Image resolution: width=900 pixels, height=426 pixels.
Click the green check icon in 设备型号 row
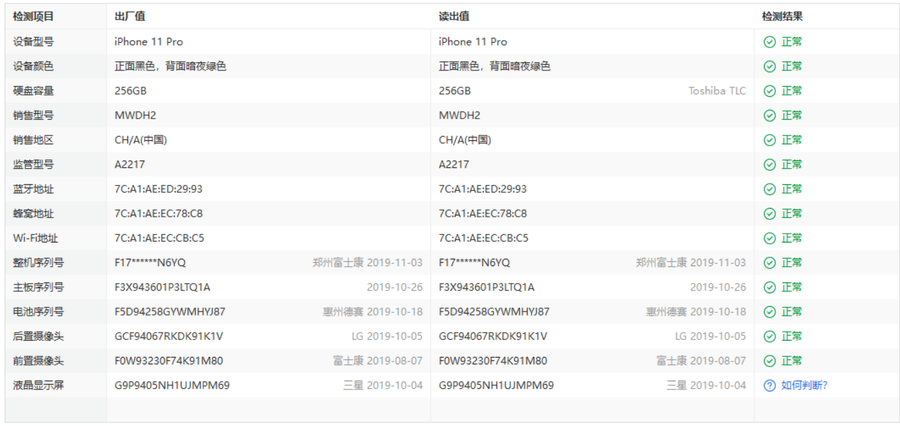point(769,42)
